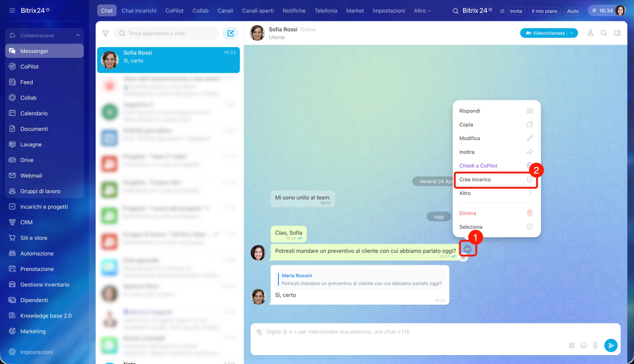Expand the Altro dropdown in top navigation
This screenshot has width=634, height=364.
click(x=423, y=11)
